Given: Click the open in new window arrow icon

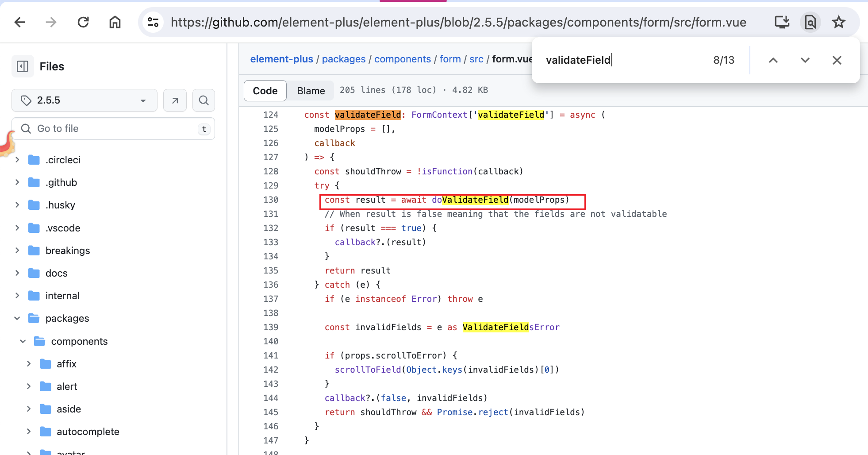Looking at the screenshot, I should 175,100.
